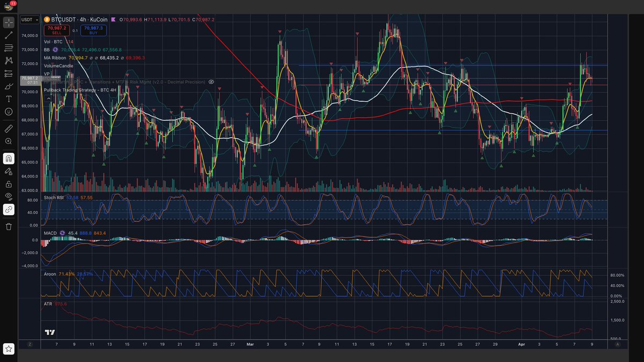Open the USDT currency dropdown
Screen dimensions: 644x362
pos(28,20)
